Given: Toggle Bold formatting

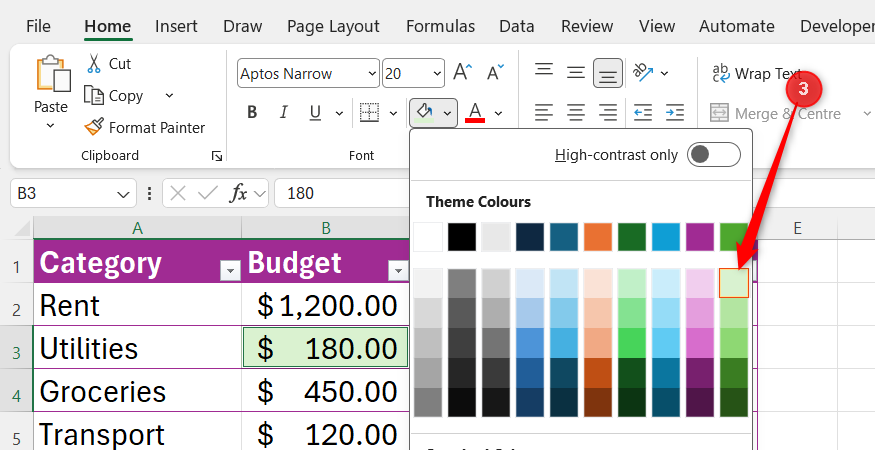Looking at the screenshot, I should (252, 113).
